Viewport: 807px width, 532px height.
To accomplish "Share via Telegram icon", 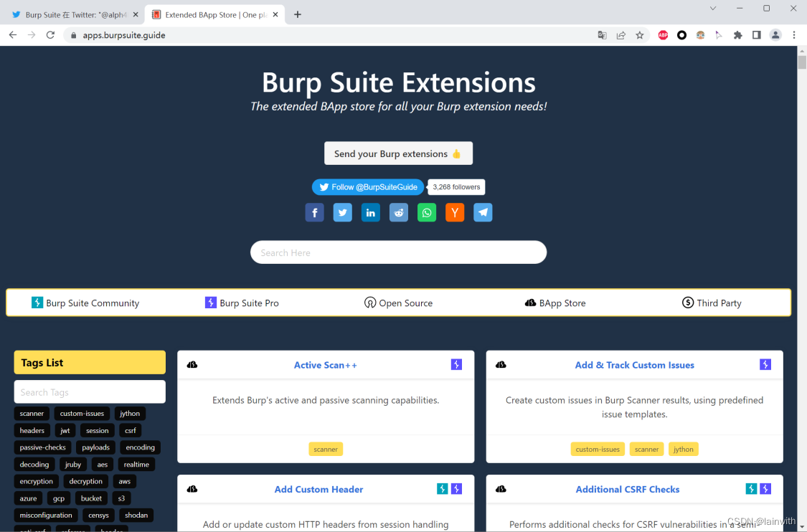I will click(483, 212).
